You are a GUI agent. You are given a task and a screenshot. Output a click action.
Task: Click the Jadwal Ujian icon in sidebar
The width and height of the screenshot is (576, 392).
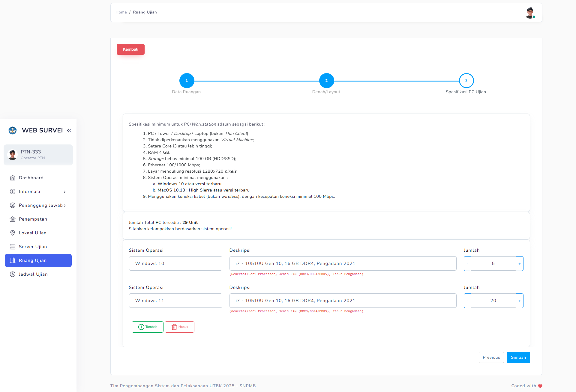click(12, 274)
